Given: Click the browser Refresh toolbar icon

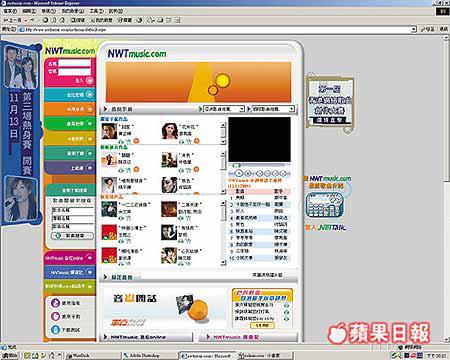Looking at the screenshot, I should pos(54,20).
